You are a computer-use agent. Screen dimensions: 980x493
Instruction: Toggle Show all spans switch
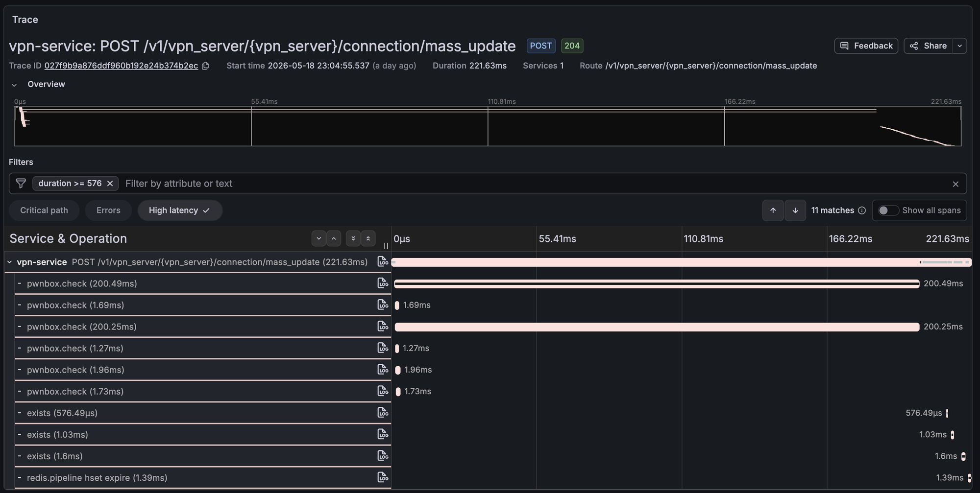(x=888, y=211)
